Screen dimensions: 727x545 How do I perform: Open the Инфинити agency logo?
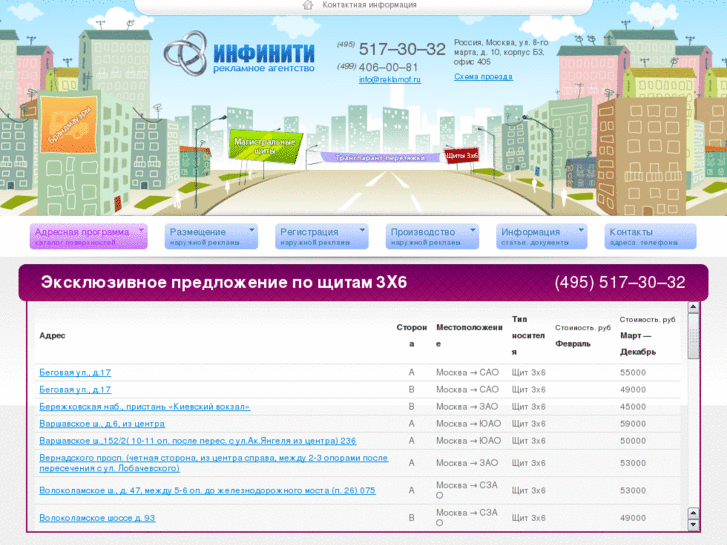(239, 53)
